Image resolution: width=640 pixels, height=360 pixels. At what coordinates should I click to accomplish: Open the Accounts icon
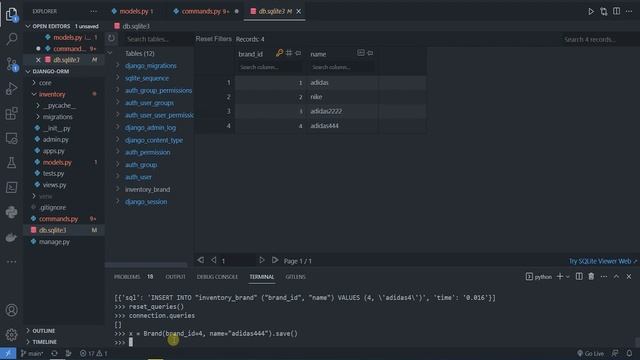coord(11,310)
